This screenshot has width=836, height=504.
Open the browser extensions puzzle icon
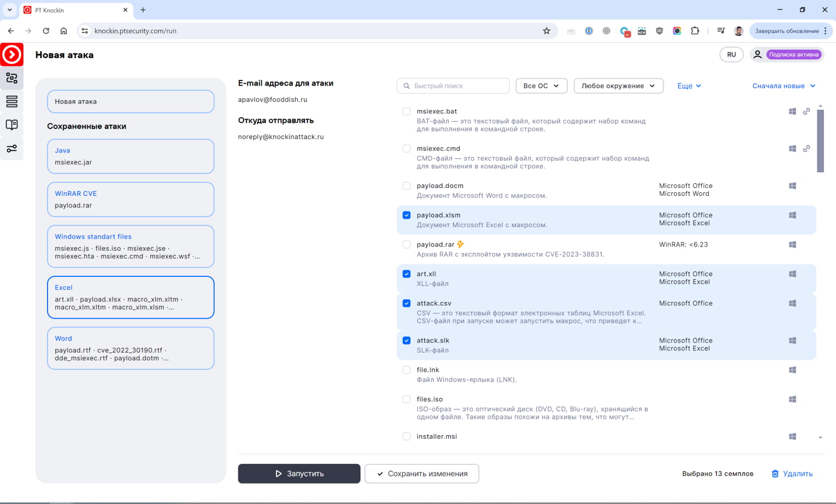[695, 31]
